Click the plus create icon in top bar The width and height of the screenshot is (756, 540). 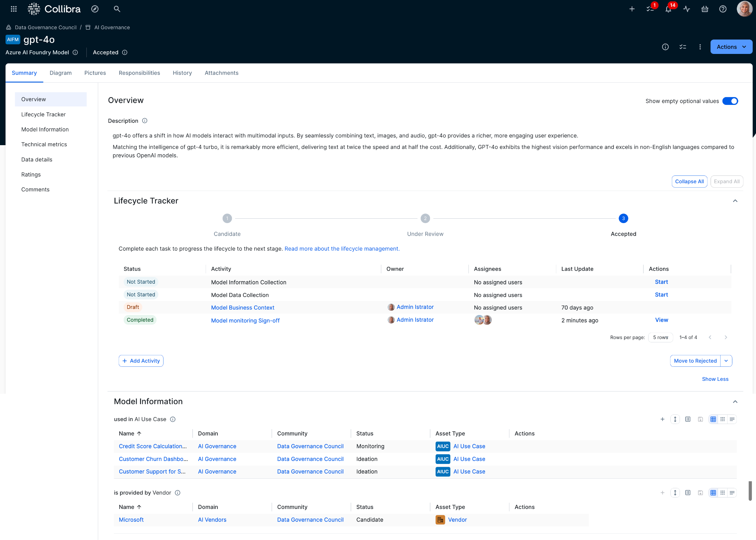[632, 9]
